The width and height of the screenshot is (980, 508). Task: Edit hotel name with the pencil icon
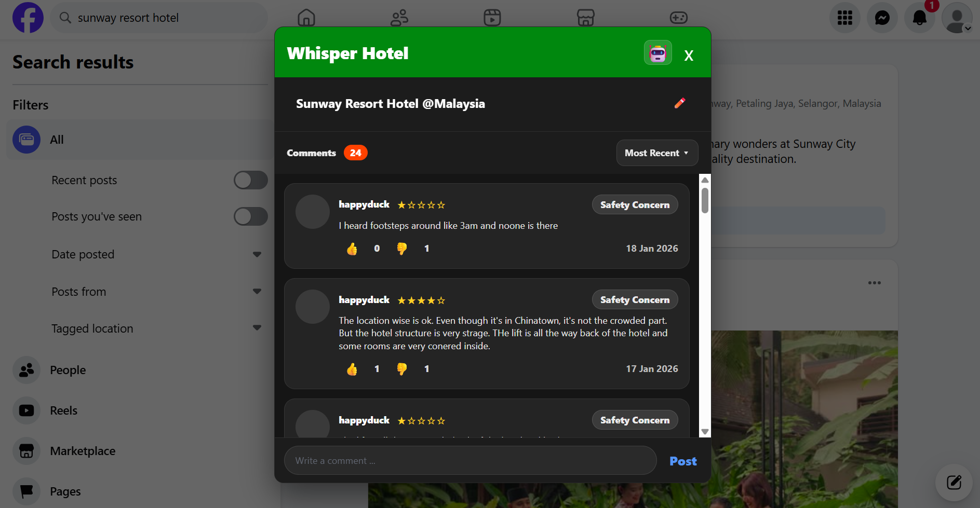[x=679, y=103]
